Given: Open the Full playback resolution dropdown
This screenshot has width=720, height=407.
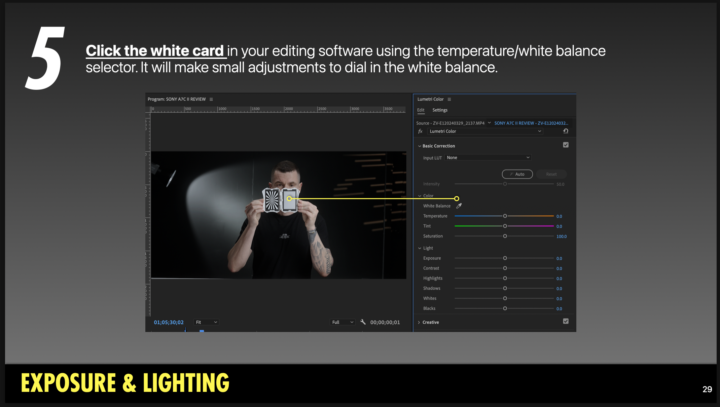Looking at the screenshot, I should coord(343,322).
